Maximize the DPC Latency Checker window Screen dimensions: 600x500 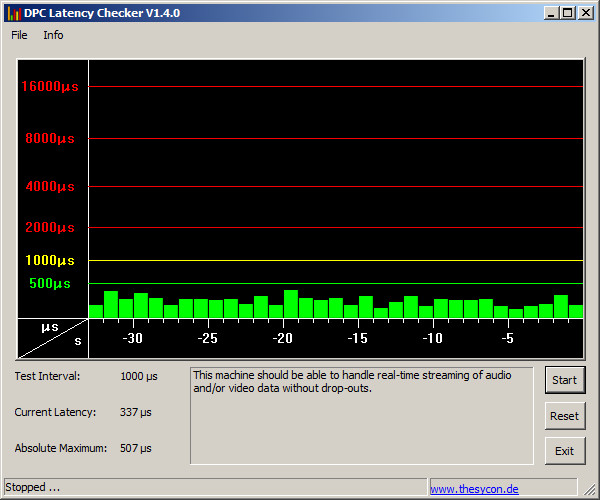pos(568,13)
